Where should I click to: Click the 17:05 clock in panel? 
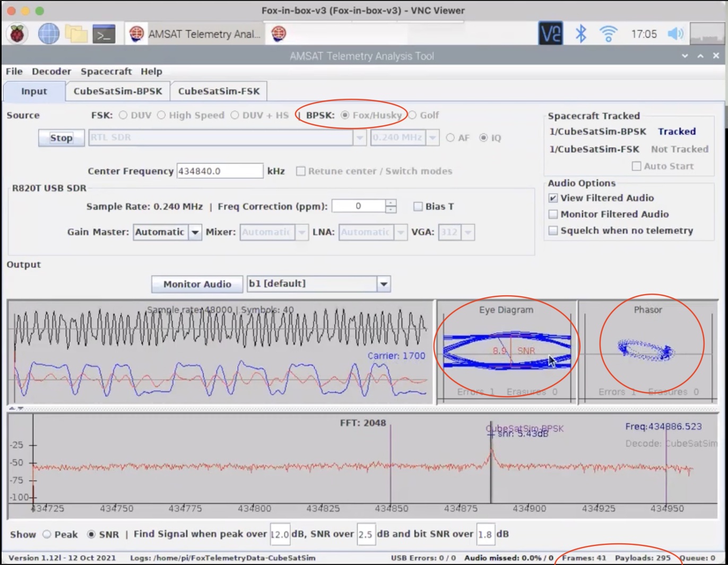tap(644, 34)
